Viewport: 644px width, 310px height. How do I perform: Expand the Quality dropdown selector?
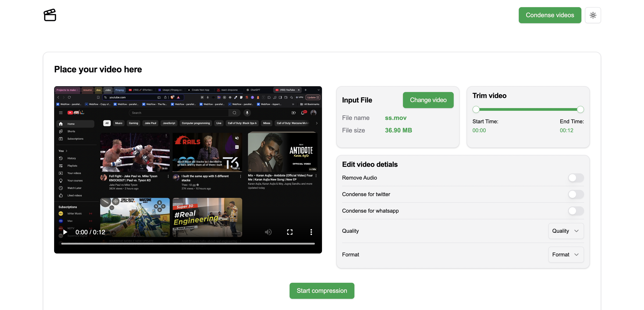[566, 231]
